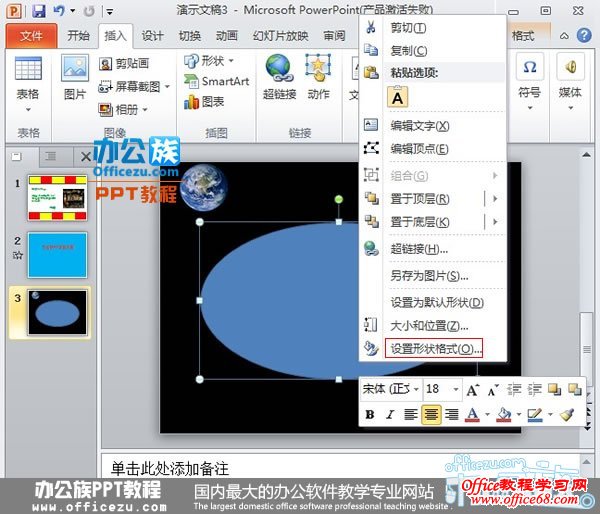Open font color dropdown arrow
The width and height of the screenshot is (600, 514).
(487, 414)
